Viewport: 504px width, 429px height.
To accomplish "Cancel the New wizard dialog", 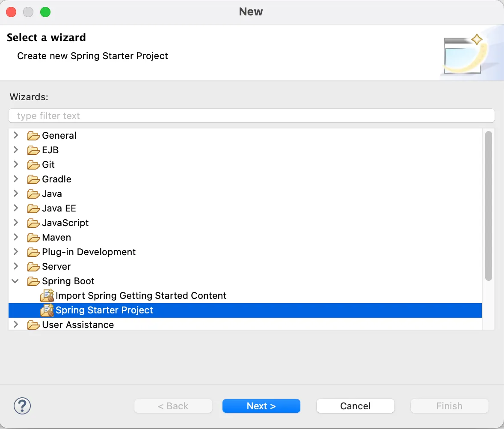I will (355, 406).
